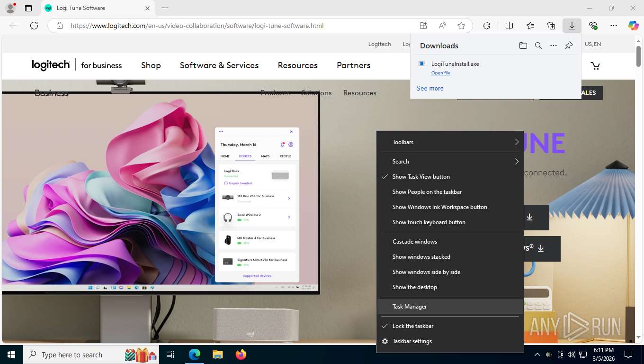This screenshot has width=644, height=364.
Task: Click See more in Downloads
Action: click(x=430, y=88)
